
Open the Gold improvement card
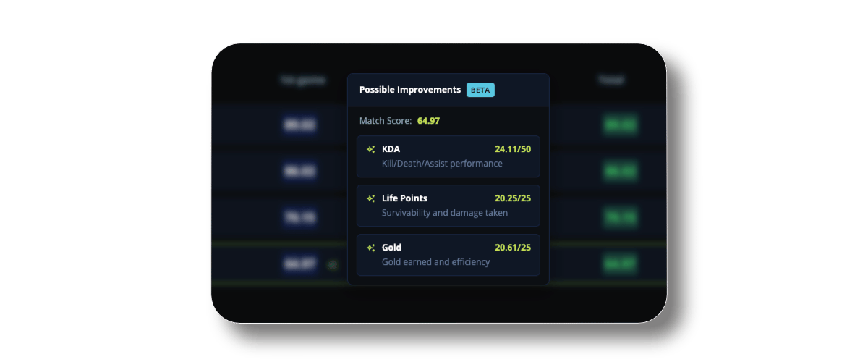pos(448,255)
